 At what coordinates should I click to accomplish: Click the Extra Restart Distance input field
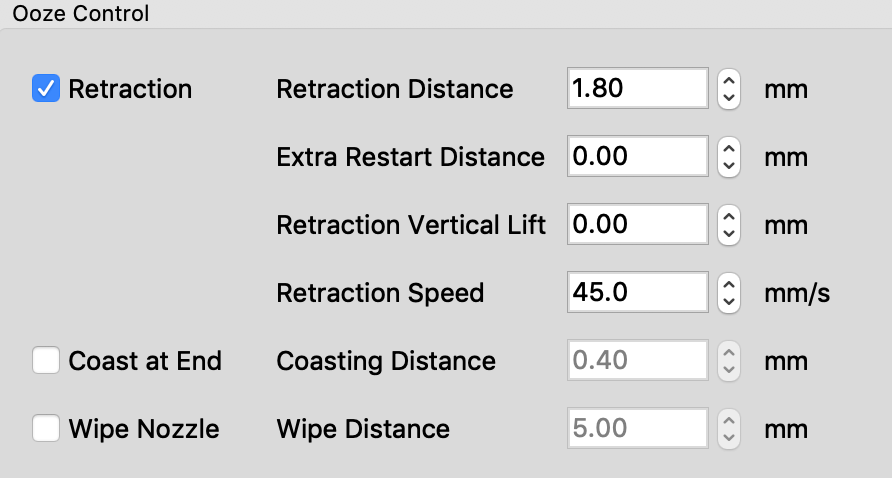coord(638,156)
